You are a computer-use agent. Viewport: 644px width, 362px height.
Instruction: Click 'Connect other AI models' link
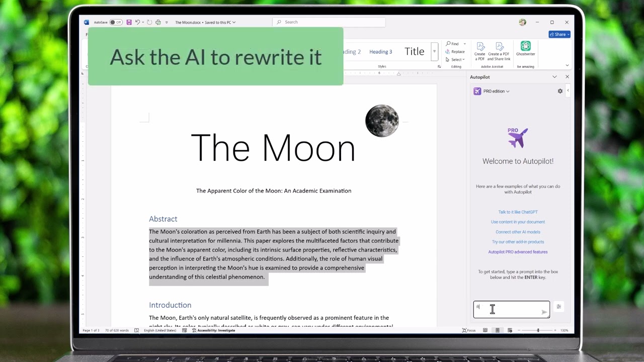coord(518,232)
